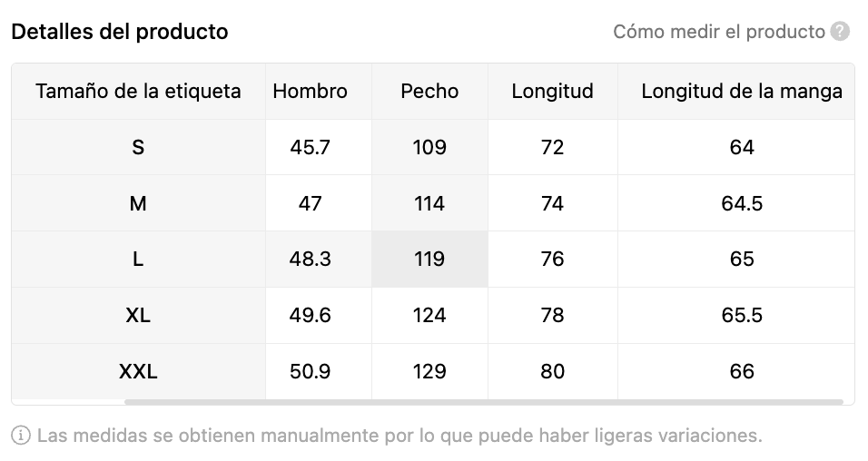Viewport: 868px width, 461px height.
Task: Select the Hombro column header
Action: pos(310,92)
